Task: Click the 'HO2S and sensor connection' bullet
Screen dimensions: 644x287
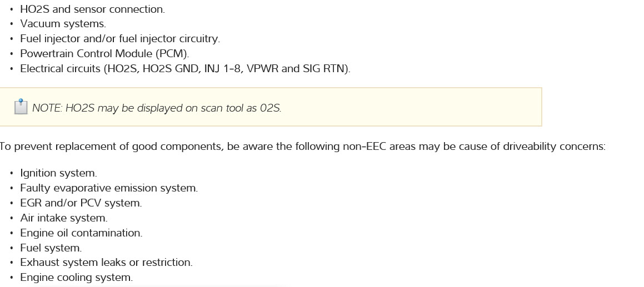Action: coord(92,9)
